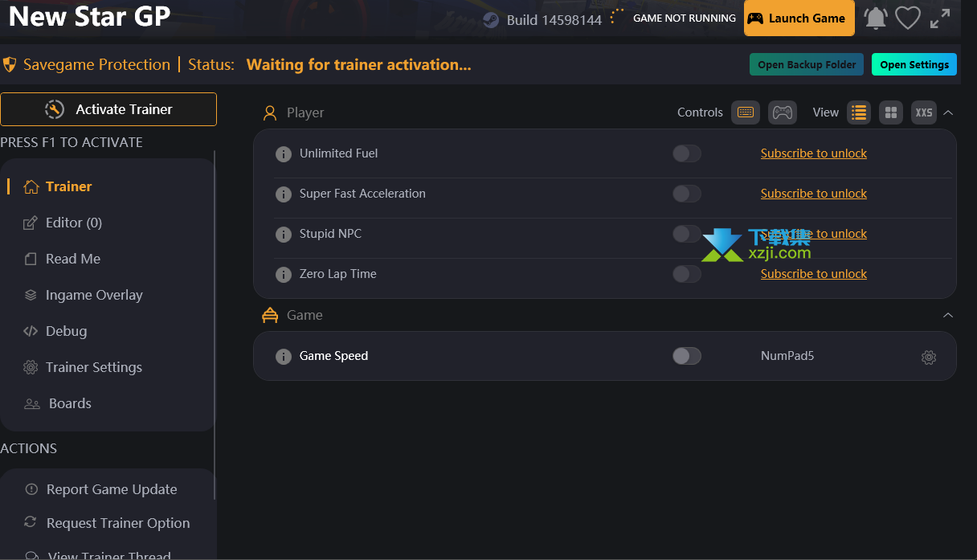The height and width of the screenshot is (560, 977).
Task: Click the Activate Trainer button
Action: (108, 109)
